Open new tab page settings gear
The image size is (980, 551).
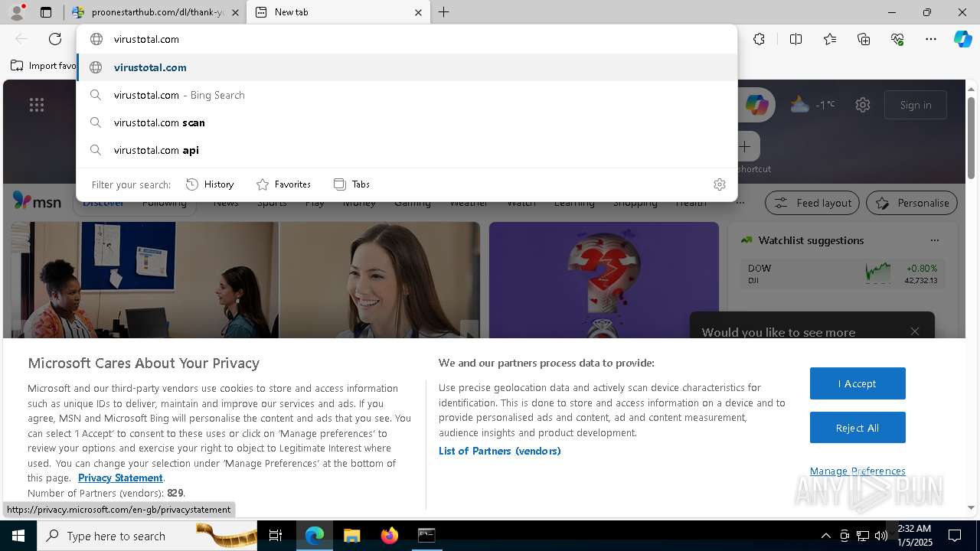coord(863,105)
